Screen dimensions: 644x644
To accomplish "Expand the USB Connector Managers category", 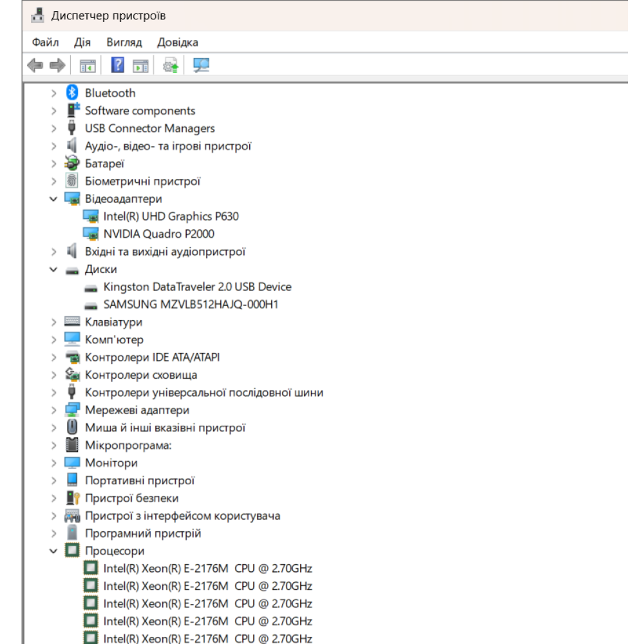I will 53,129.
